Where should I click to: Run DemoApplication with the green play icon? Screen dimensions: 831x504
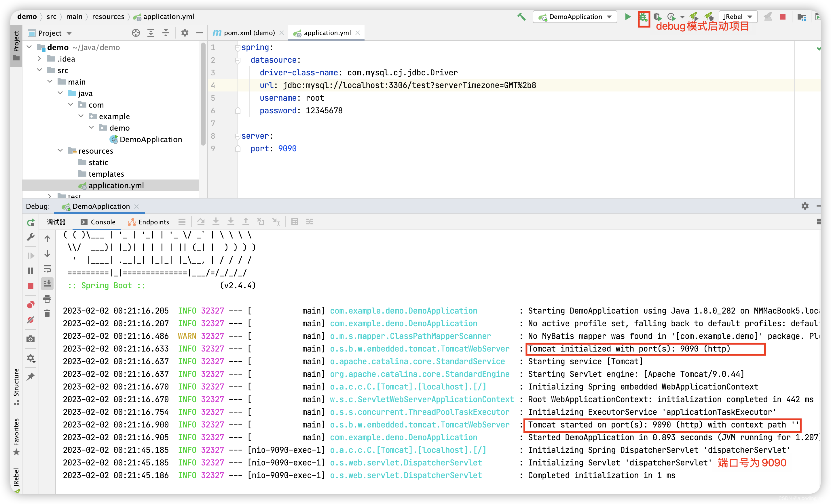[627, 17]
